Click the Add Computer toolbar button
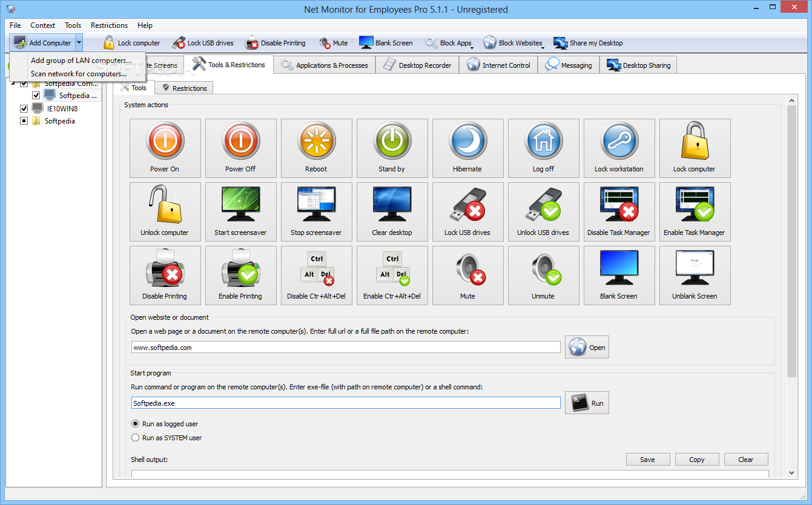This screenshot has width=812, height=505. point(42,43)
